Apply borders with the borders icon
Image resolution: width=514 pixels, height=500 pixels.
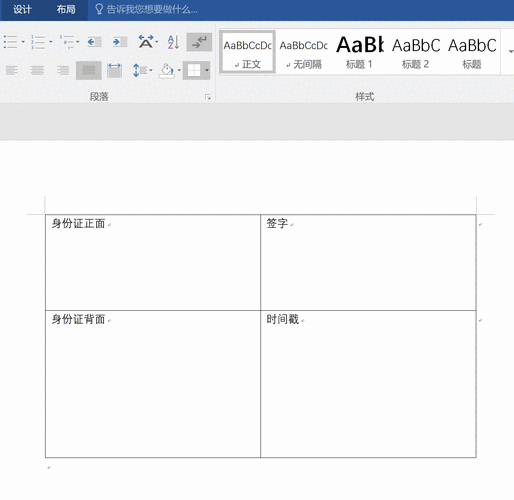[194, 70]
